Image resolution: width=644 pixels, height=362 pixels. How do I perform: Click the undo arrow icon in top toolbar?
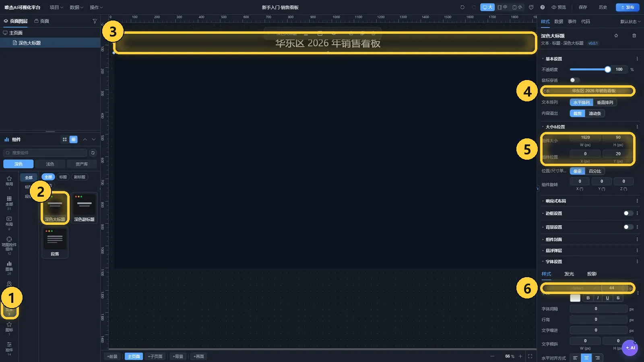pos(462,7)
